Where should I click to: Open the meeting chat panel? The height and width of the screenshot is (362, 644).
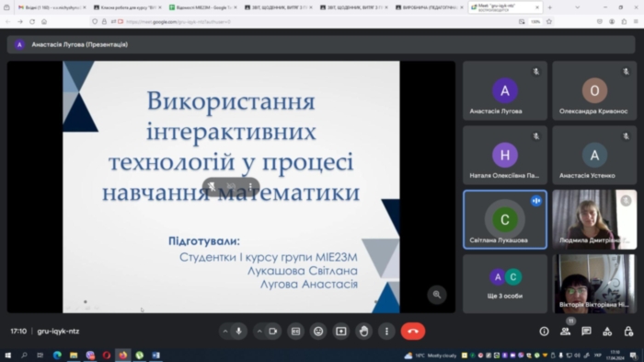click(x=586, y=332)
